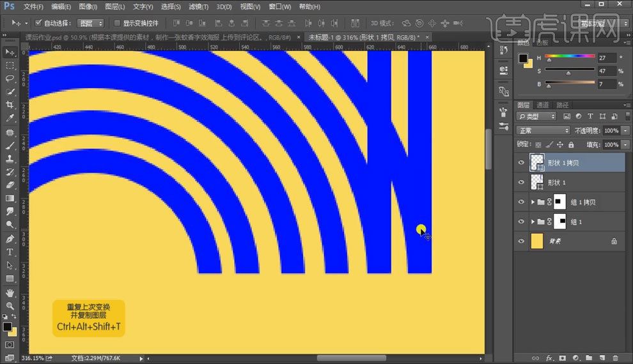This screenshot has width=633, height=364.
Task: Select the Move tool
Action: tap(10, 52)
